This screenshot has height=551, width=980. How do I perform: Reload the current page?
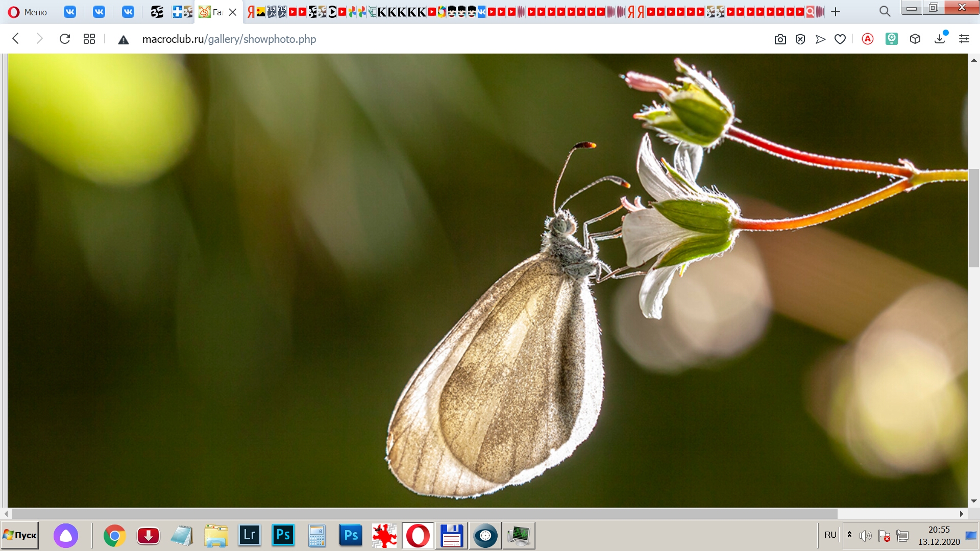pos(65,39)
